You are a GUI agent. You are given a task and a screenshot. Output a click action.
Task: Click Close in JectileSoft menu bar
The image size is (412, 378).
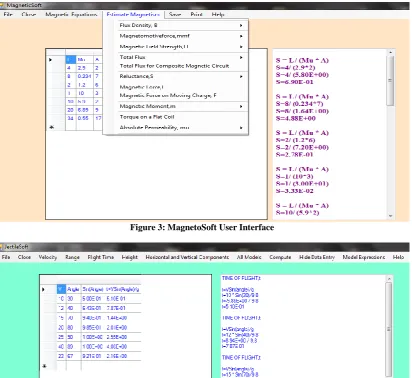[x=24, y=257]
